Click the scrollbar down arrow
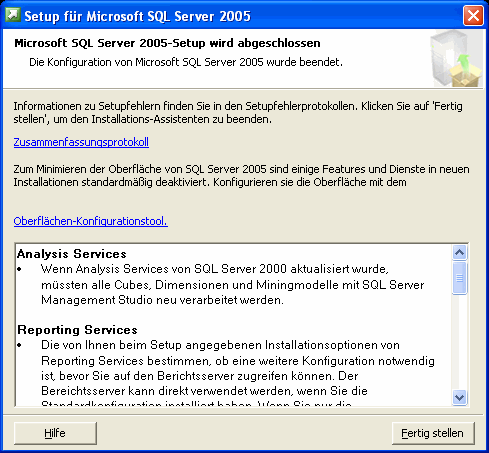The width and height of the screenshot is (489, 453). click(460, 398)
